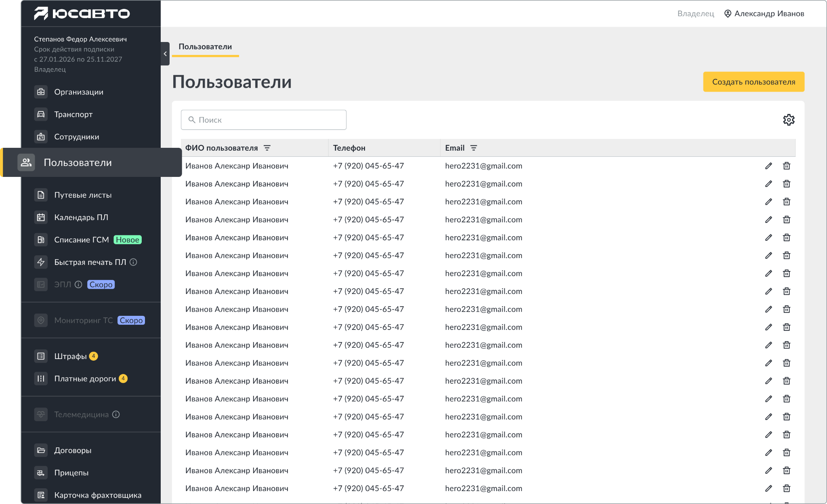
Task: Click the Новое badge on Списание ГСМ
Action: (x=128, y=240)
